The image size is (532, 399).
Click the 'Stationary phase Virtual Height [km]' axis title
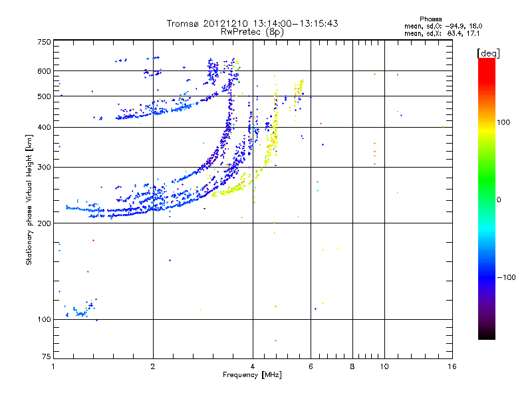[29, 200]
